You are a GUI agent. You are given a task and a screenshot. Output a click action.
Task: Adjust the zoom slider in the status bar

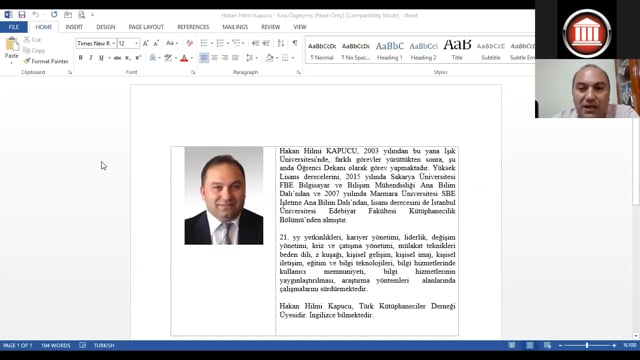coord(587,345)
